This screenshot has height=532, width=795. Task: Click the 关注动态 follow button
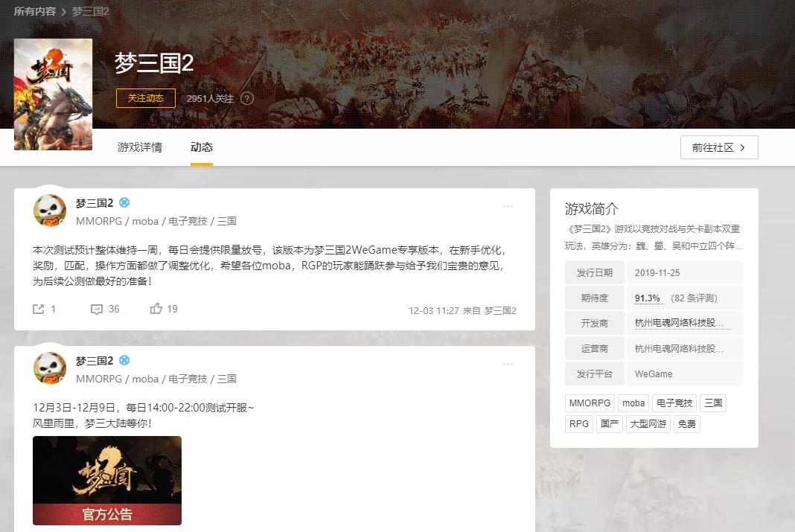pos(145,98)
